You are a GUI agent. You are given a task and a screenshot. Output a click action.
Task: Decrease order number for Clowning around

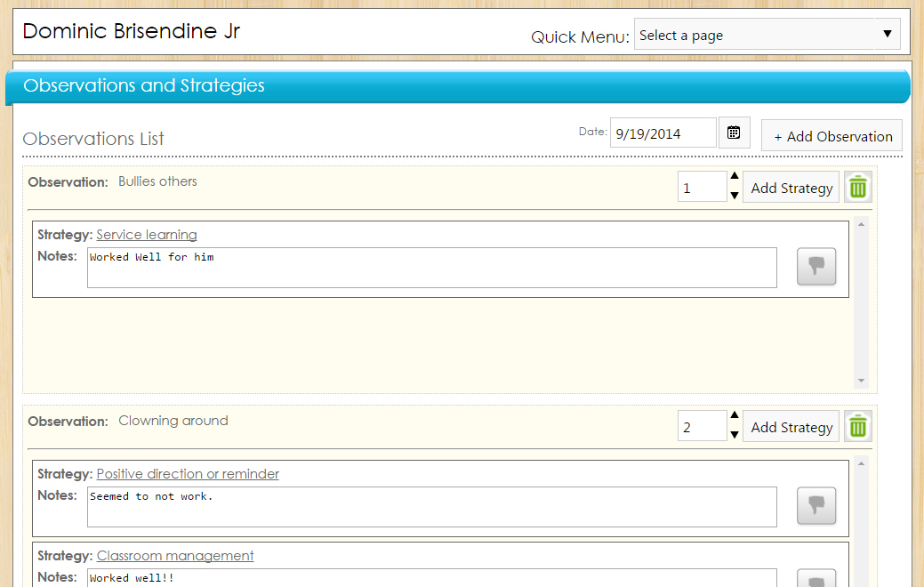click(x=735, y=434)
